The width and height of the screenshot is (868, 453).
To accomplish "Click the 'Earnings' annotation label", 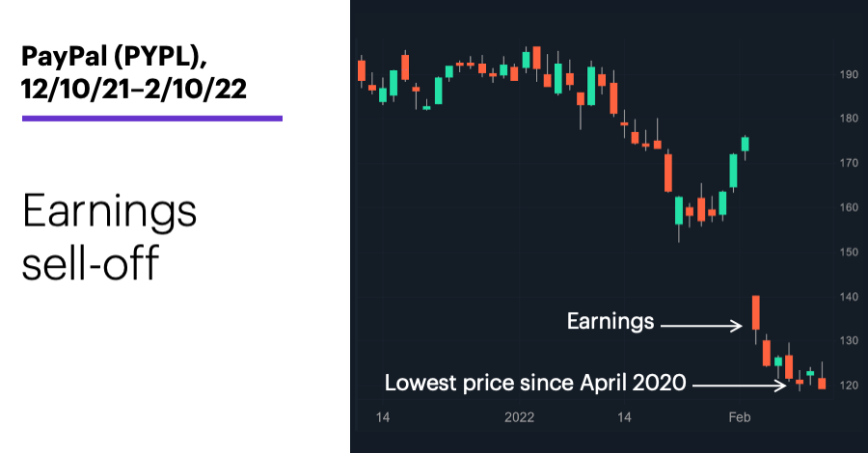I will coord(610,322).
